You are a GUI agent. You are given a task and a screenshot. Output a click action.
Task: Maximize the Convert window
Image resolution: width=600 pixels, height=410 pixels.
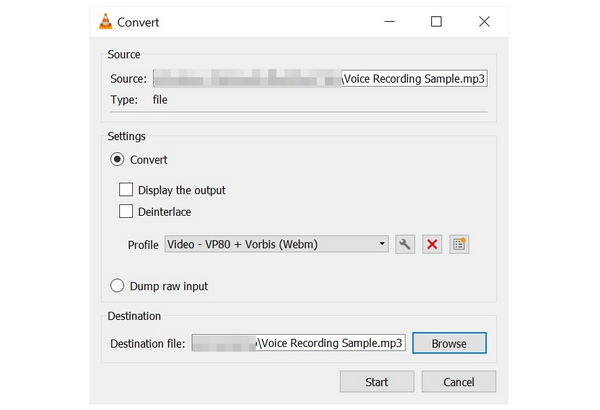(x=436, y=21)
